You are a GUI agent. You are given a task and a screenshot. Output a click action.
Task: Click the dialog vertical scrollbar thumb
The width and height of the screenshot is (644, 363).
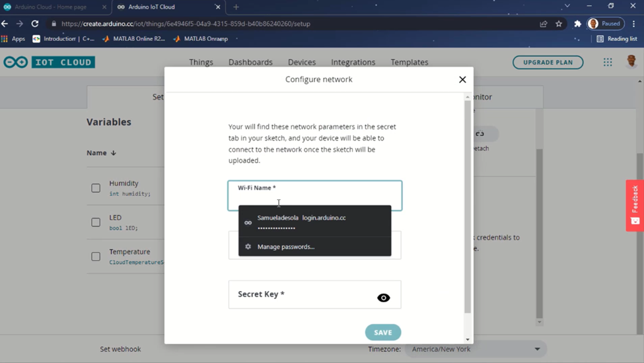click(x=468, y=207)
